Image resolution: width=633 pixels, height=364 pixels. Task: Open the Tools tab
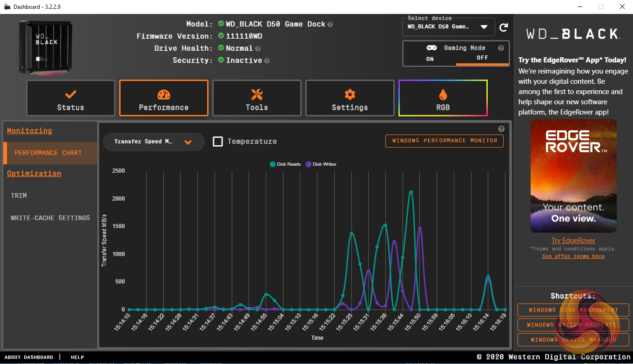(257, 98)
